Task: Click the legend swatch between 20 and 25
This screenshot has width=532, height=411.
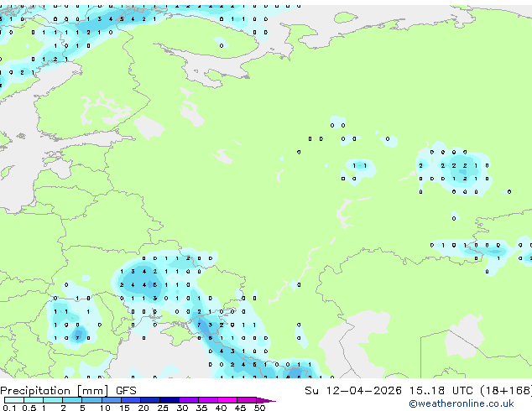Action: 150,400
